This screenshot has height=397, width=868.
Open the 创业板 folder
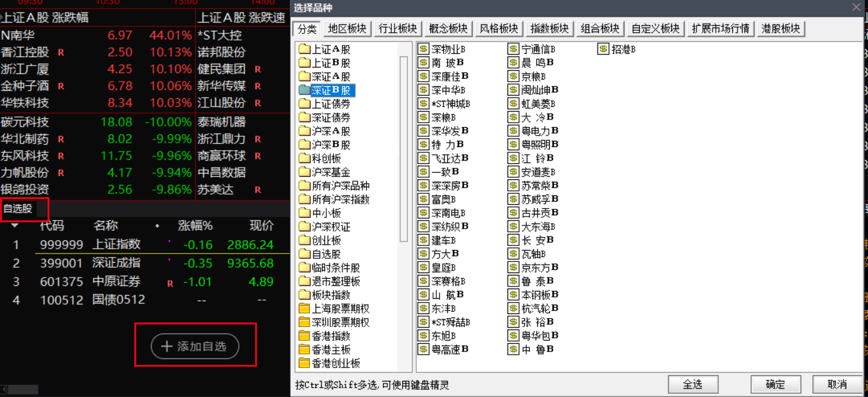tap(321, 240)
